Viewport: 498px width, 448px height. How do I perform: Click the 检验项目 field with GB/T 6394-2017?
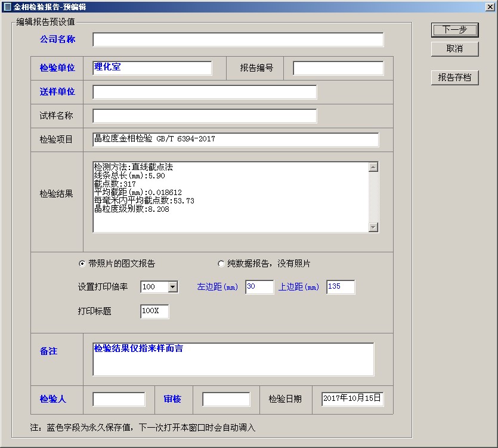coord(236,140)
